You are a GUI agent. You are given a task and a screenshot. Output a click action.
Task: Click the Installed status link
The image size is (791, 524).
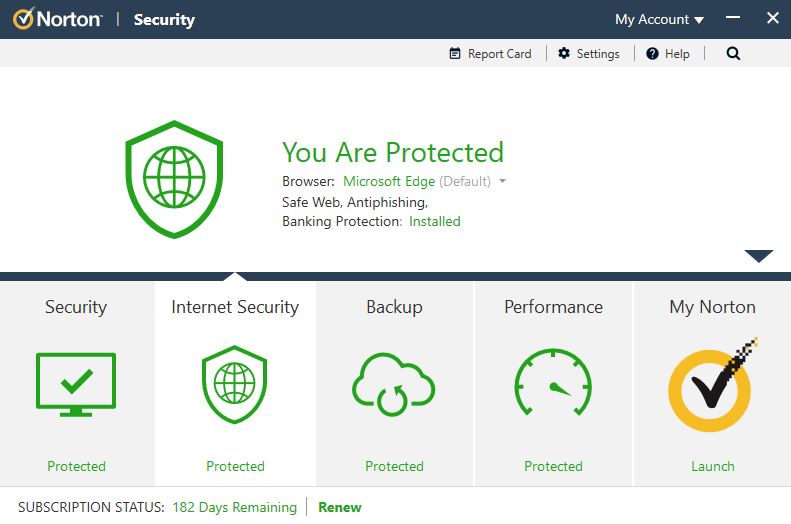pyautogui.click(x=434, y=221)
